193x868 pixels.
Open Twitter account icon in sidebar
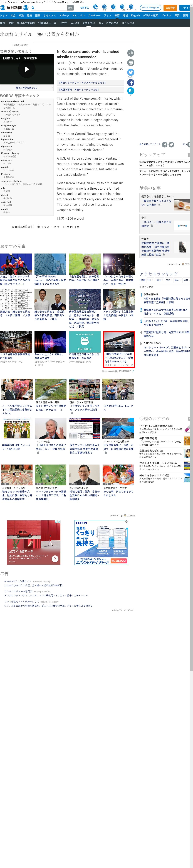[x=171, y=145]
